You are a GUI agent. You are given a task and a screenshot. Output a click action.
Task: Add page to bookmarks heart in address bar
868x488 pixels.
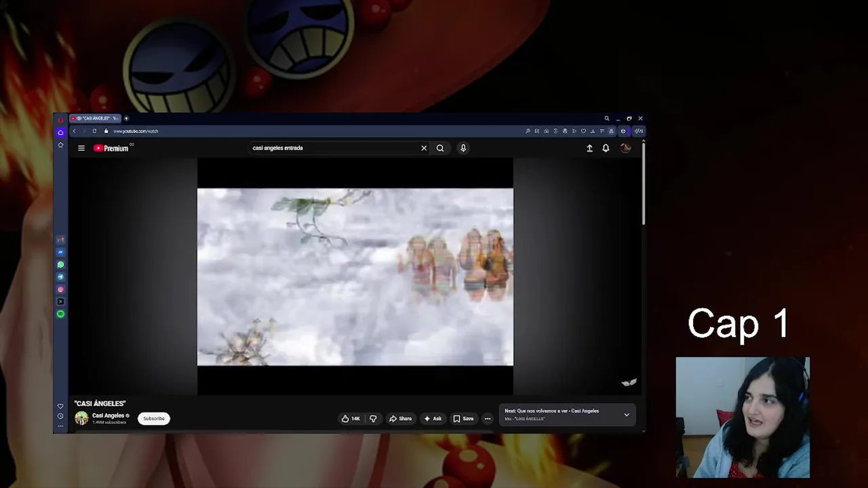click(583, 131)
